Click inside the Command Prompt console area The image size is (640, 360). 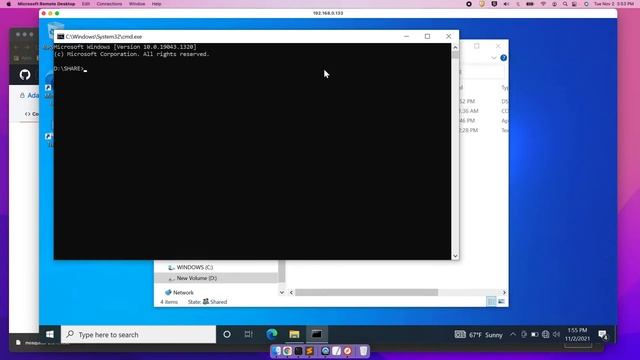(x=252, y=151)
